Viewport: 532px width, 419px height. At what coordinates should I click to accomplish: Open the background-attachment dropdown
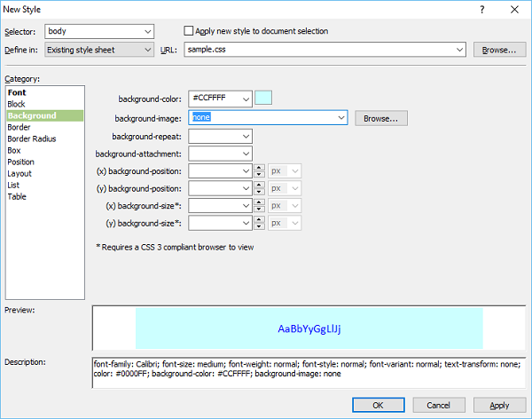pyautogui.click(x=245, y=154)
